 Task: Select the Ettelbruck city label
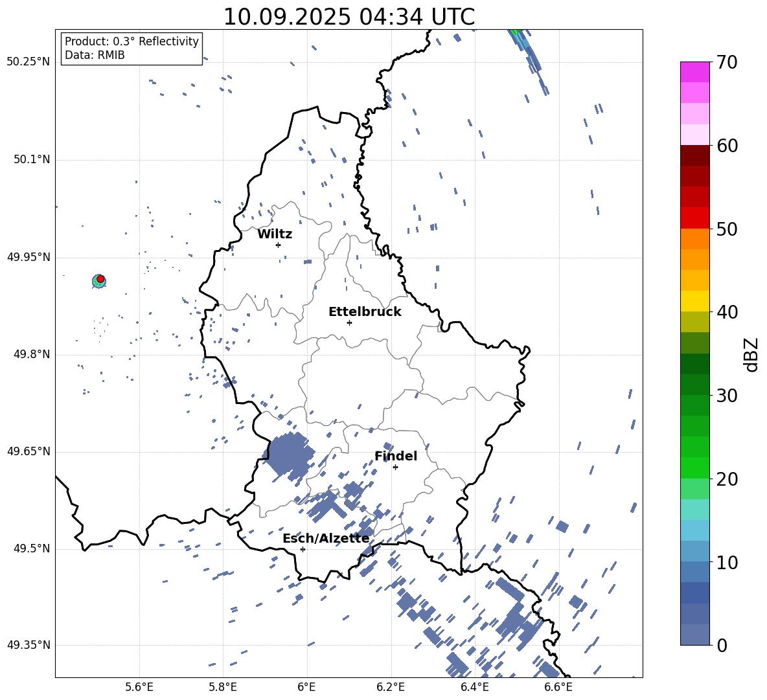(x=365, y=312)
